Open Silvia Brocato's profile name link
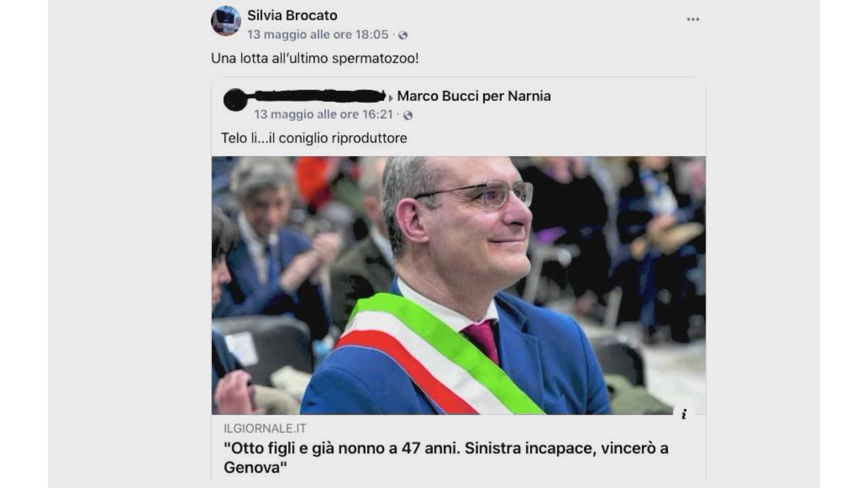Viewport: 868px width, 488px height. 292,15
